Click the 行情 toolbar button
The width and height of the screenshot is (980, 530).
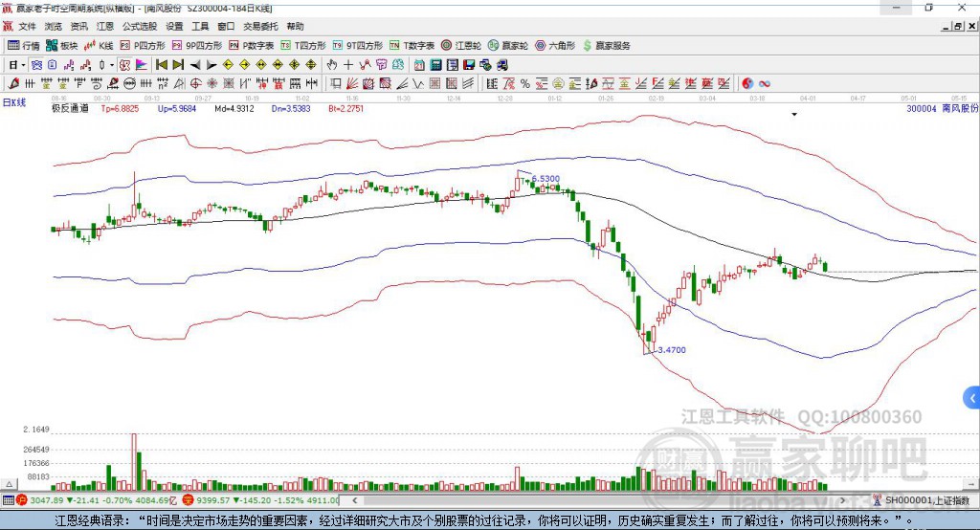pos(23,46)
